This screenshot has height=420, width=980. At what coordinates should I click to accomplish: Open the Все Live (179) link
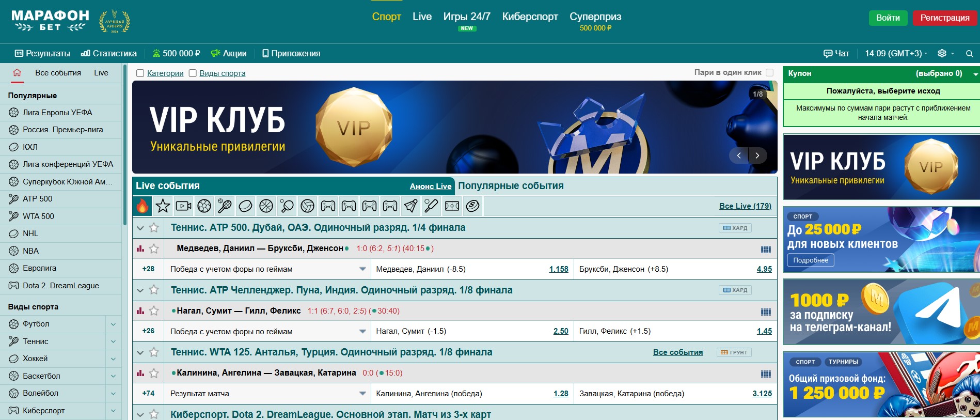coord(745,206)
